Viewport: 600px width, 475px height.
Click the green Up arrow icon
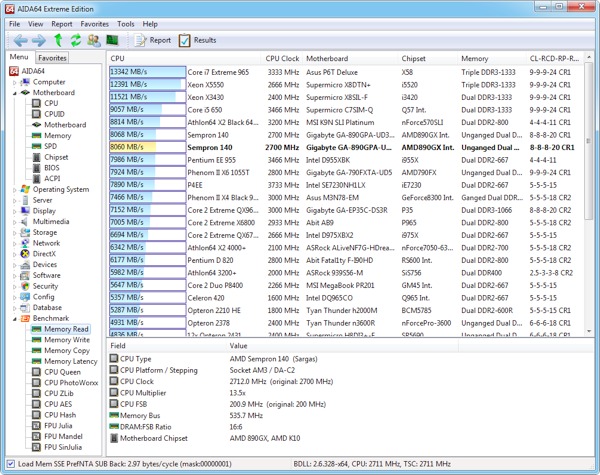(x=59, y=41)
